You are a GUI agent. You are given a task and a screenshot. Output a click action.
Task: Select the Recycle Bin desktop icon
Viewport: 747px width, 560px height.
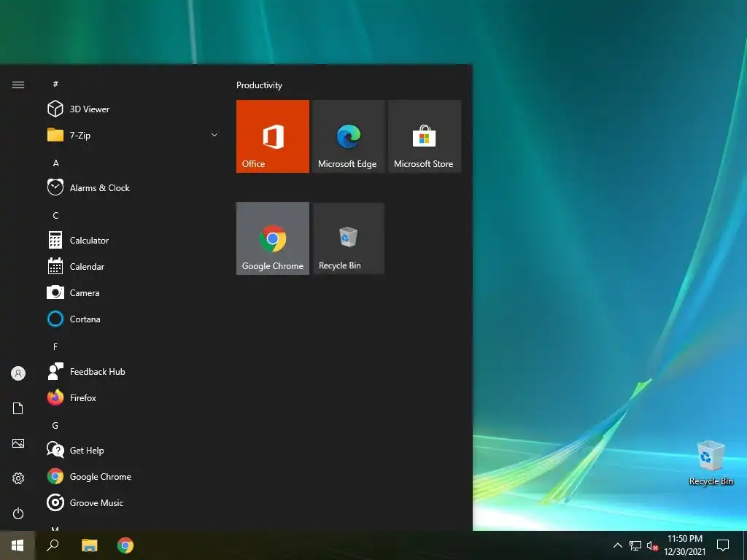pos(711,463)
